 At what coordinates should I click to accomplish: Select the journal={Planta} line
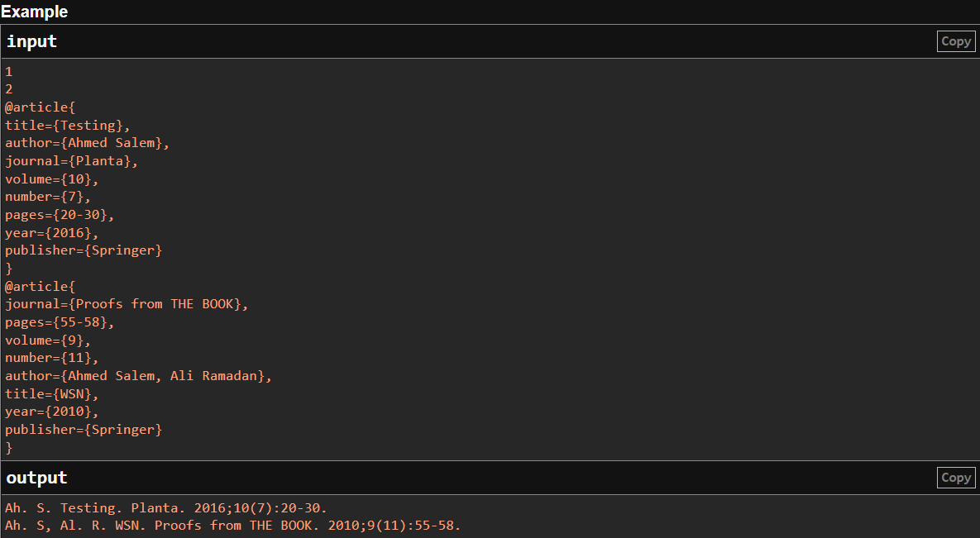[71, 161]
